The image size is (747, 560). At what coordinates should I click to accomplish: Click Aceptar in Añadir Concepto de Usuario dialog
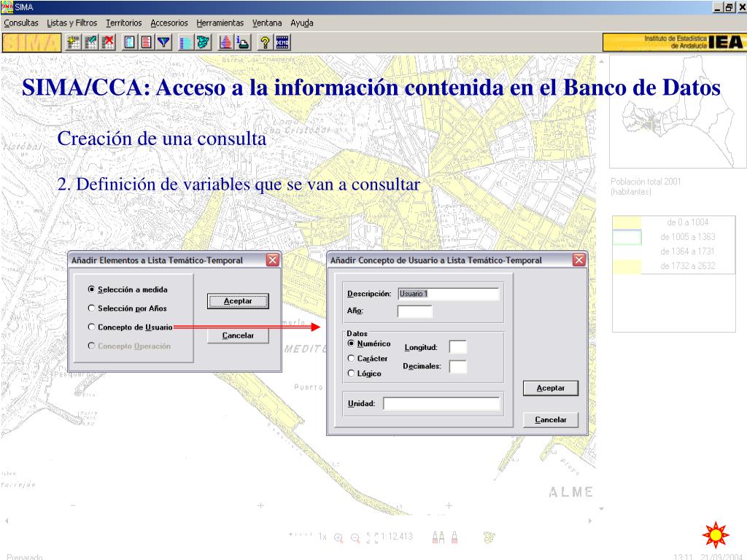[x=551, y=388]
